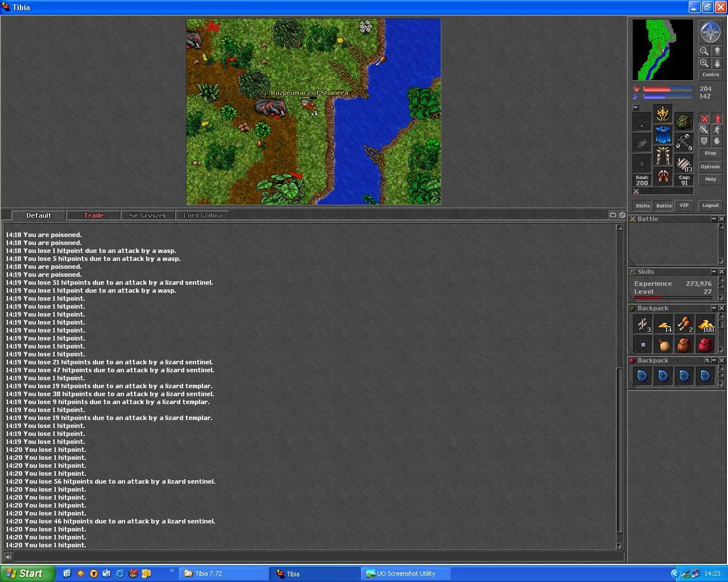Click the 3 throwing stars item in backpack
The height and width of the screenshot is (582, 728).
(x=643, y=324)
